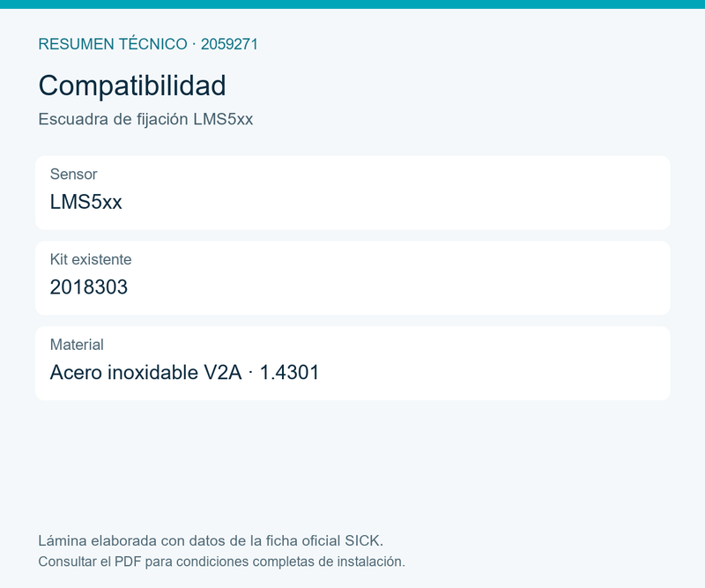Click subtitle 'Escuadra de fijación LMS5xx'
Viewport: 705px width, 588px height.
coord(145,119)
